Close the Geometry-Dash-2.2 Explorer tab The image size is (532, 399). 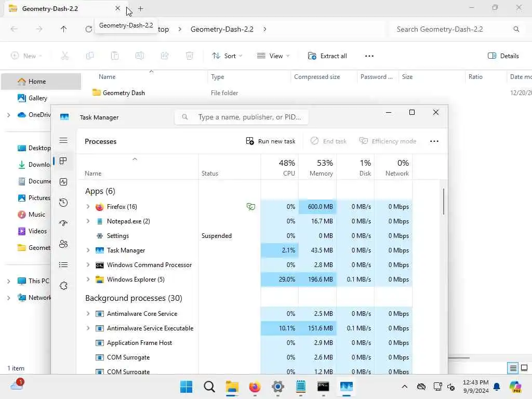coord(118,8)
